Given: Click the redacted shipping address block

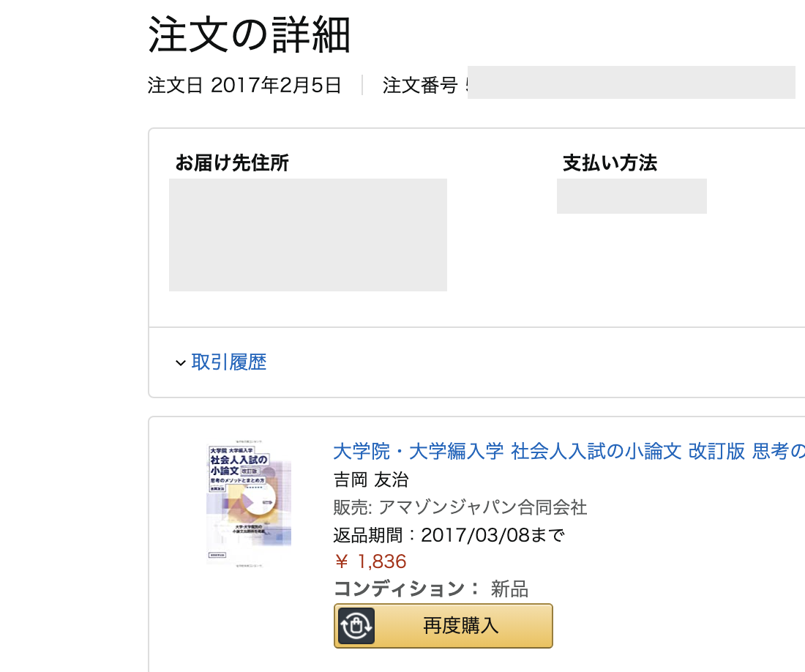Looking at the screenshot, I should point(307,234).
